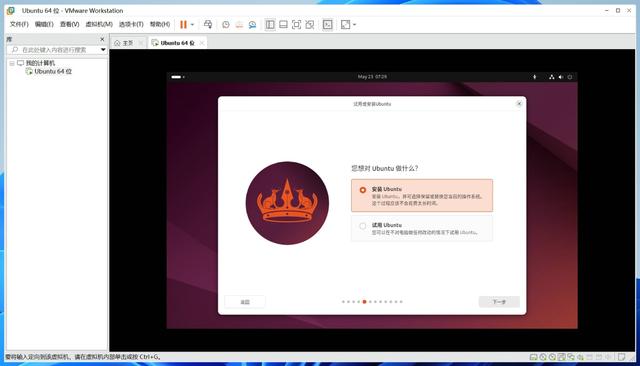This screenshot has width=640, height=366.
Task: Click the highlighted installer progress dot
Action: coord(364,302)
